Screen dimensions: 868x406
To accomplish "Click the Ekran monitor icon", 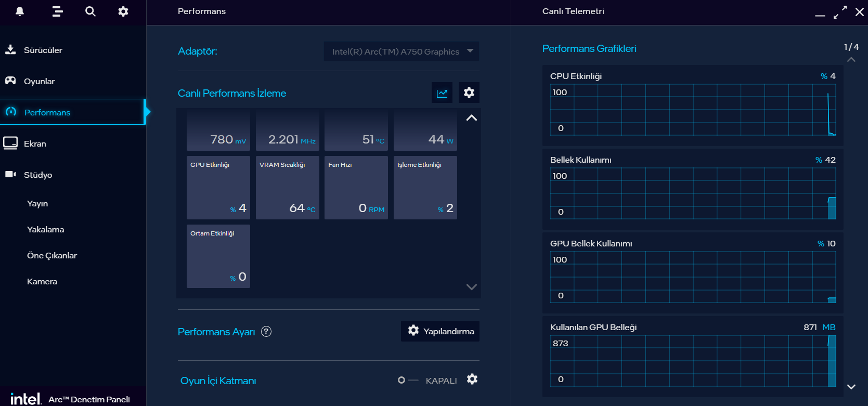I will coord(10,143).
